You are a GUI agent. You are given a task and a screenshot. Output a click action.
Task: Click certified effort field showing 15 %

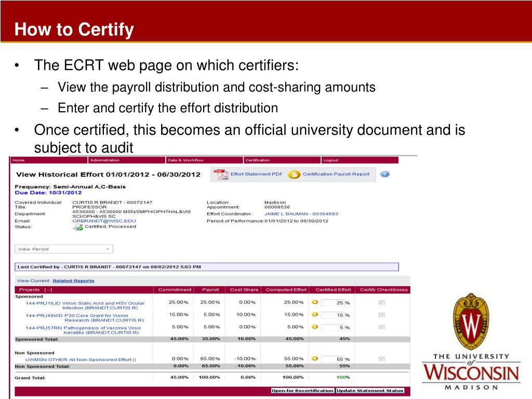coord(333,315)
